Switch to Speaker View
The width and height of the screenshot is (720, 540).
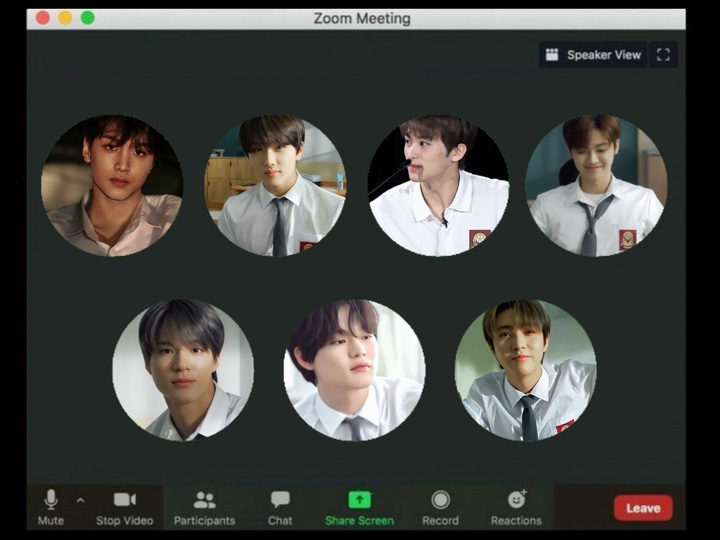pos(603,55)
